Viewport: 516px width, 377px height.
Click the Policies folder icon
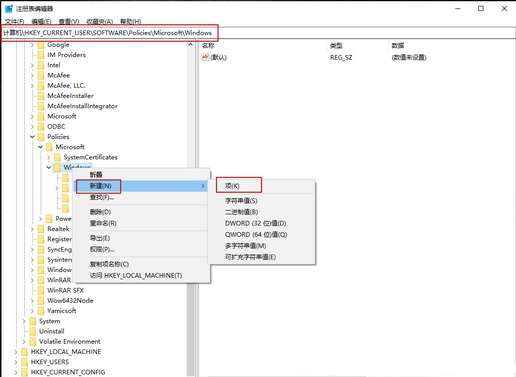pos(41,137)
